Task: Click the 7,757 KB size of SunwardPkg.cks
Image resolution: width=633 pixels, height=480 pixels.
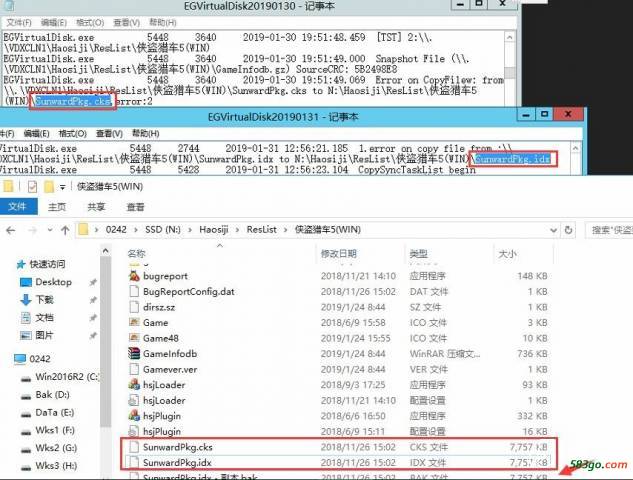Action: (528, 447)
